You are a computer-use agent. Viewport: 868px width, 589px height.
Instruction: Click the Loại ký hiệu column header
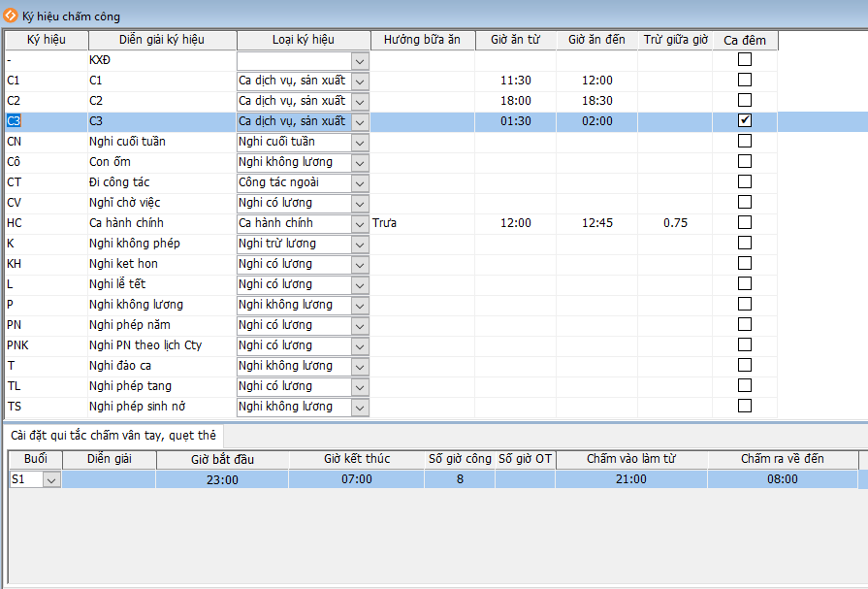tap(304, 40)
